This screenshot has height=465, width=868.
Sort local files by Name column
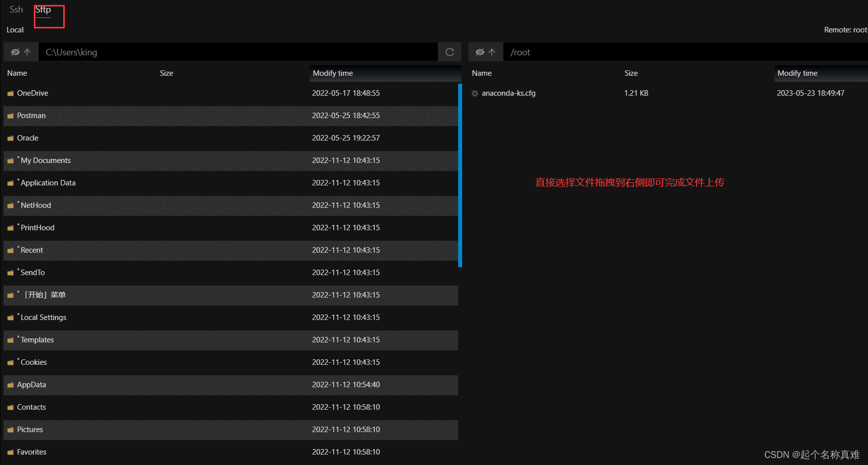click(17, 73)
